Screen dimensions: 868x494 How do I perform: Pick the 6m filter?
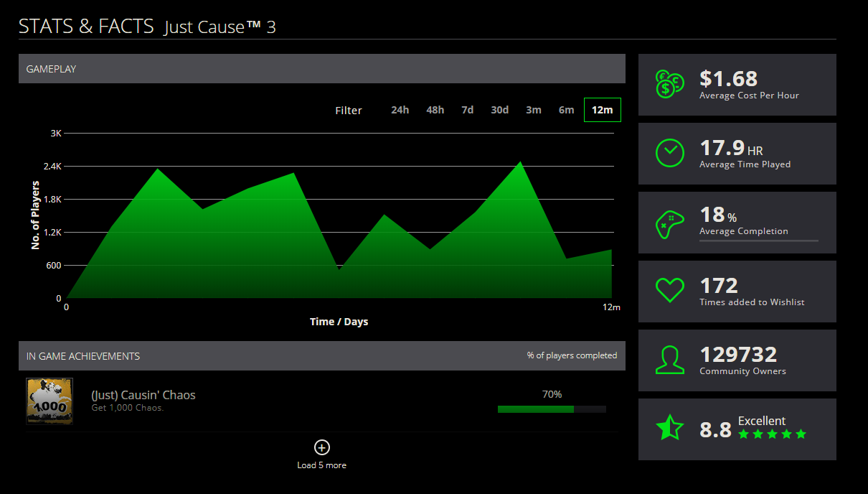point(566,110)
